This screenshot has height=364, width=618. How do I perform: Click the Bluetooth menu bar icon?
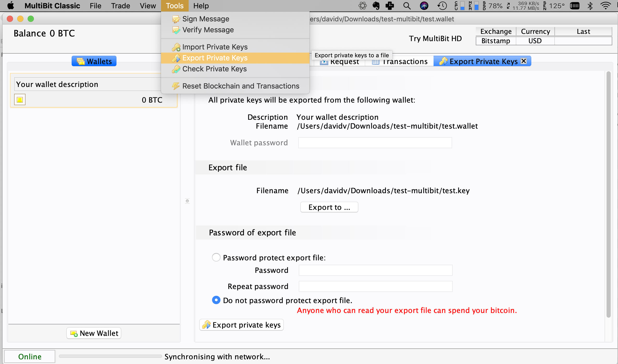point(590,6)
